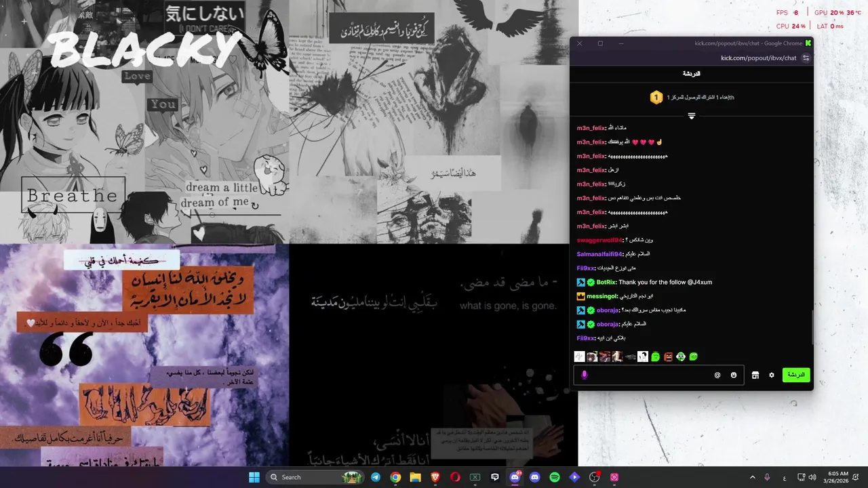Open swaggerwolf94's username in chat
This screenshot has width=868, height=488.
[x=599, y=240]
